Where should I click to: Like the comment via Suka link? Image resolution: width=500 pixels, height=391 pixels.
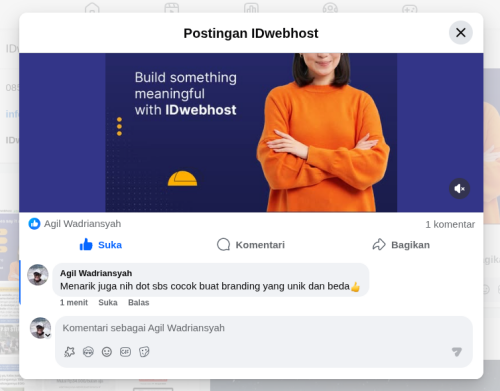(108, 302)
